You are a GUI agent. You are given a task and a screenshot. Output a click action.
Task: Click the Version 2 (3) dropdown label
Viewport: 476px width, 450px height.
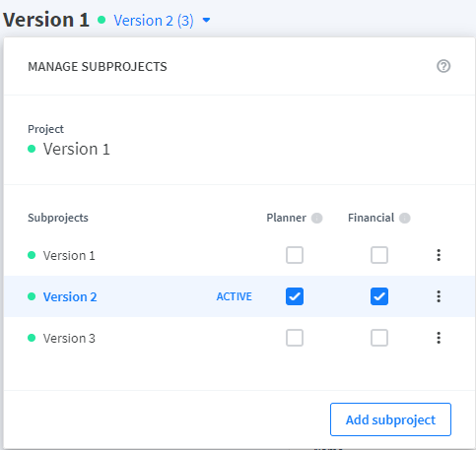(154, 21)
